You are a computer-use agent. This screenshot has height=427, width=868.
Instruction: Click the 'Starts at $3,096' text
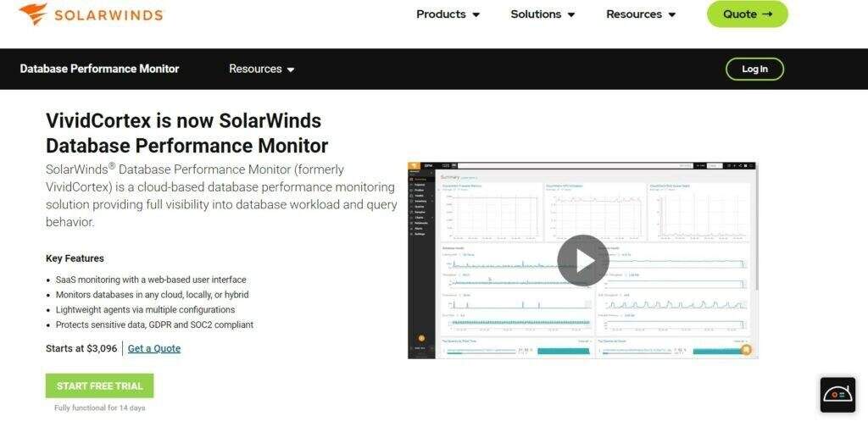[x=81, y=348]
